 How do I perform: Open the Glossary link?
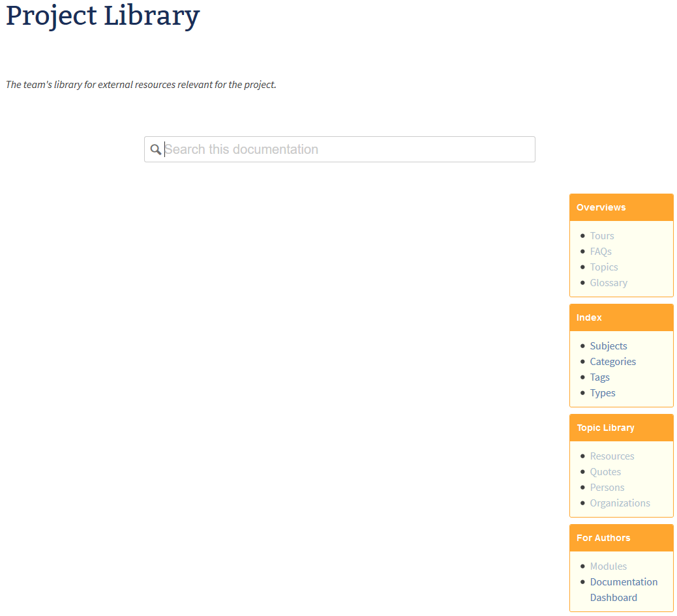(609, 283)
